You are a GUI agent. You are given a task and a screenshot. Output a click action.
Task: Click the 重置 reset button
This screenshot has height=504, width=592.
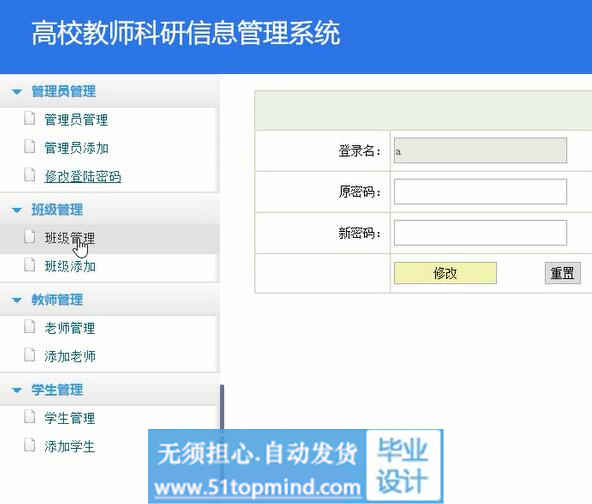(x=563, y=273)
